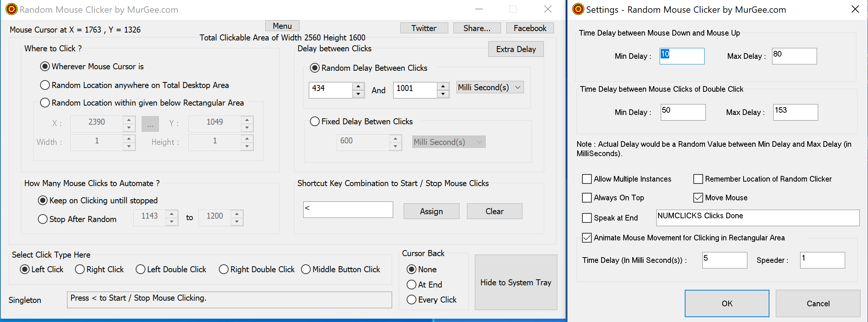This screenshot has width=868, height=322.
Task: Increase the fixed delay 600 value
Action: [x=395, y=139]
